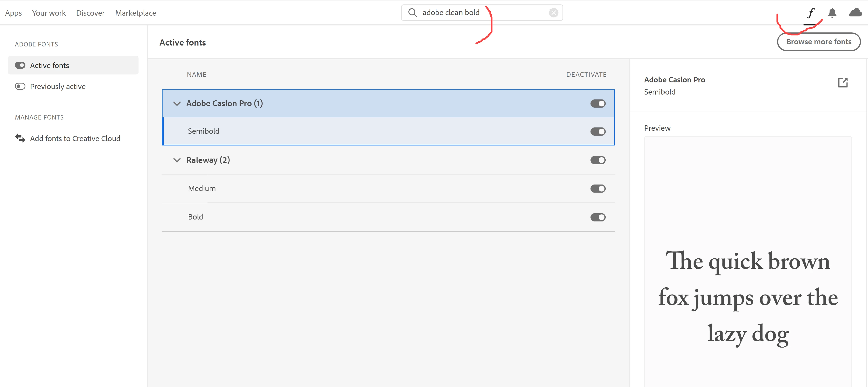The height and width of the screenshot is (387, 868).
Task: Open the fonts (f) icon
Action: (811, 13)
